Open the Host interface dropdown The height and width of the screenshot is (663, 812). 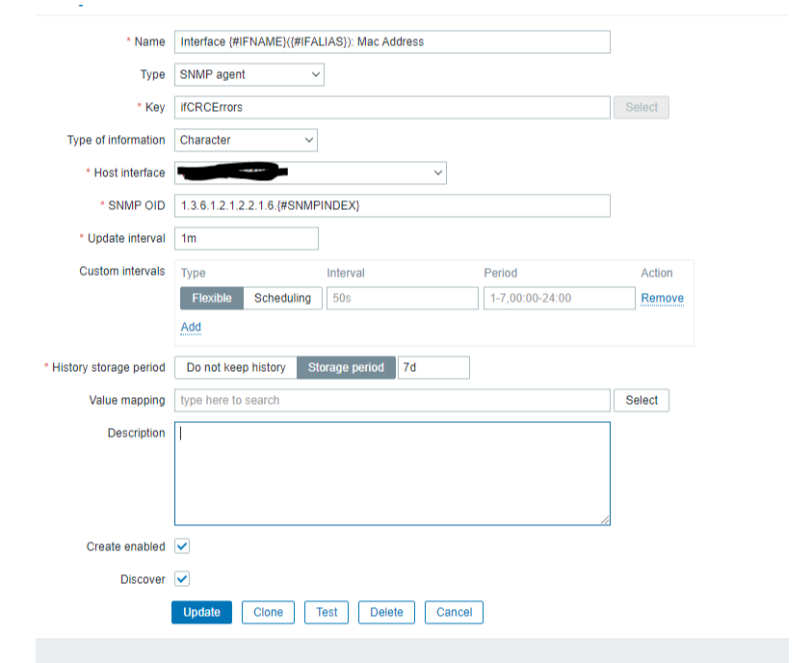(x=310, y=172)
